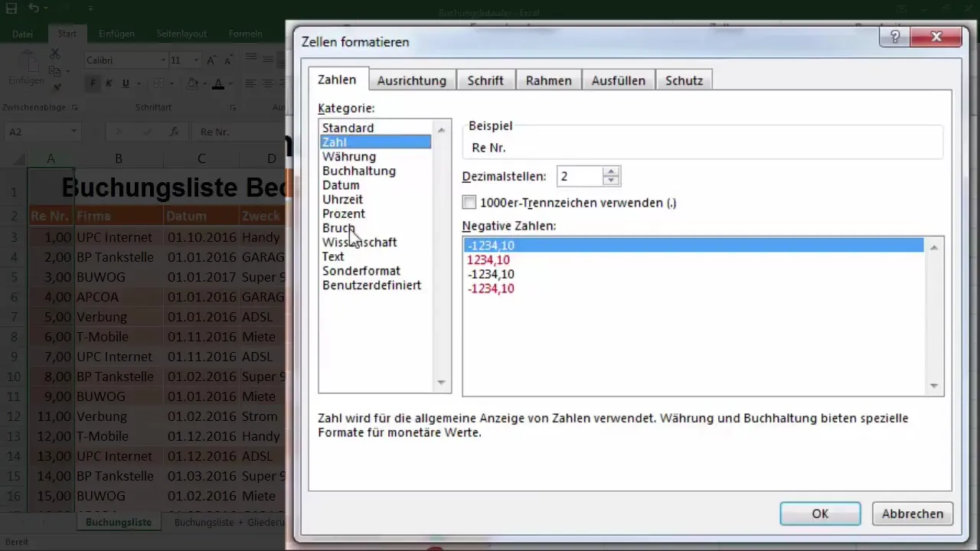
Task: Click column A header in worksheet
Action: (51, 158)
